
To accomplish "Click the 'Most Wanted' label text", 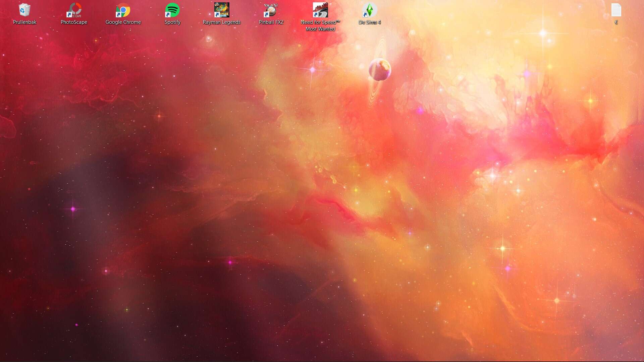I will tap(320, 29).
